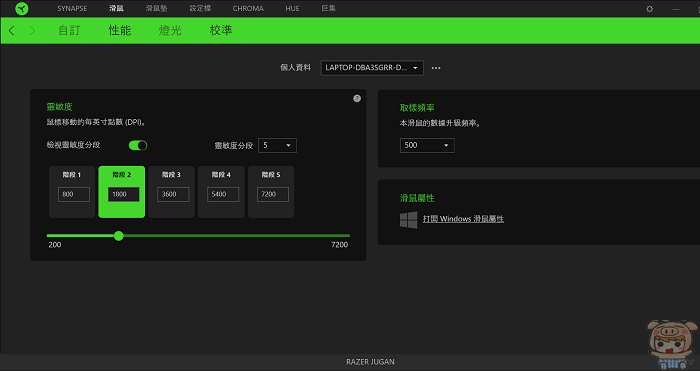This screenshot has width=700, height=371.
Task: Open the 燈光 subtab
Action: 170,31
